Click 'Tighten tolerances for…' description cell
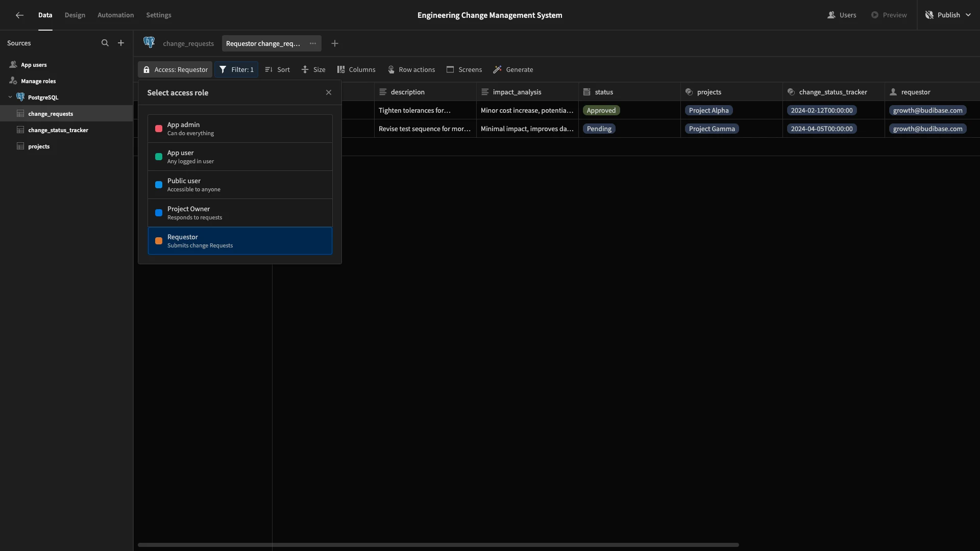The image size is (980, 551). [425, 111]
